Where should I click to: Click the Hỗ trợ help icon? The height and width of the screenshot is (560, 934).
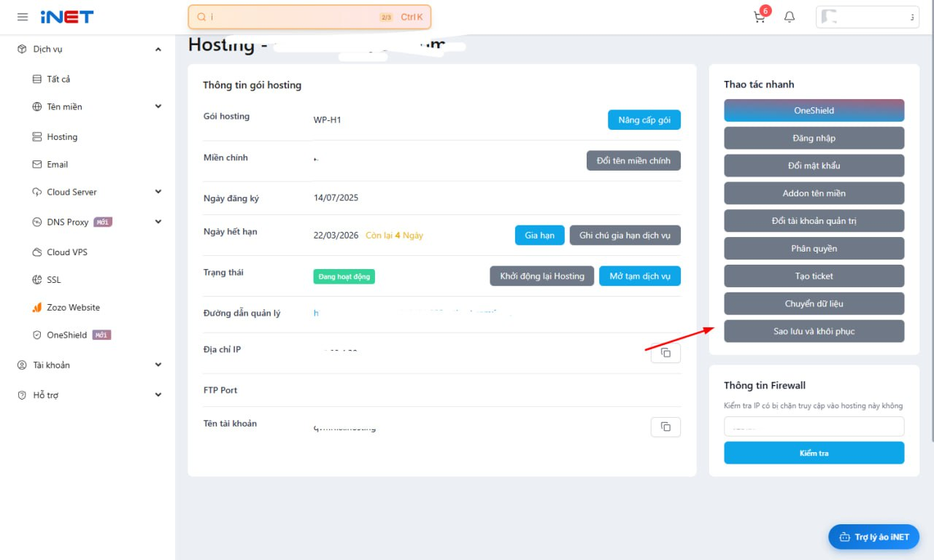22,395
